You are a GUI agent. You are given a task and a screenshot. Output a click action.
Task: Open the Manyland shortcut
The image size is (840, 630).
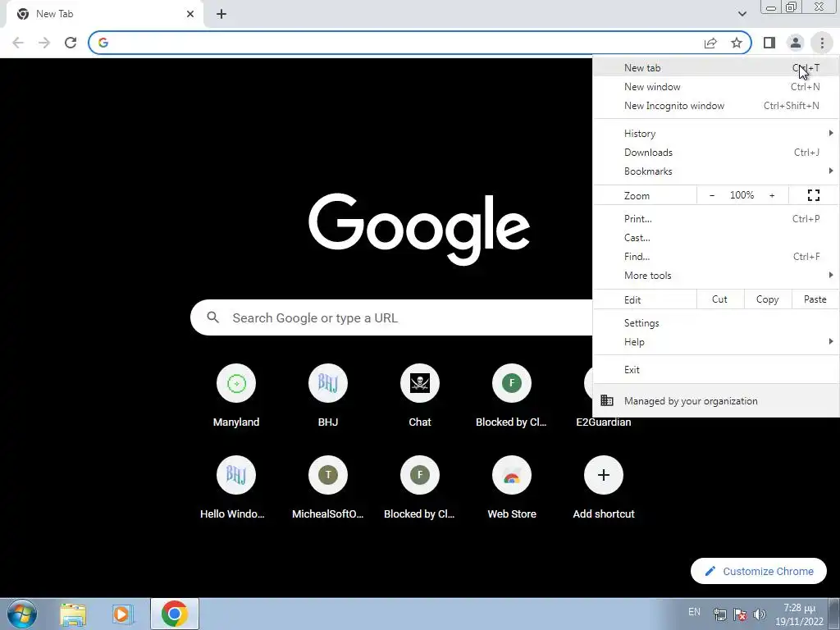(236, 396)
